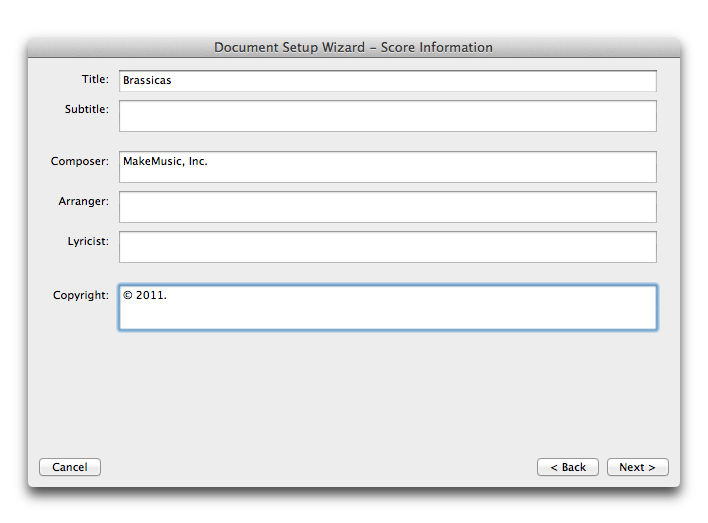Click the MakeMusic, Inc. composer text

[x=165, y=161]
